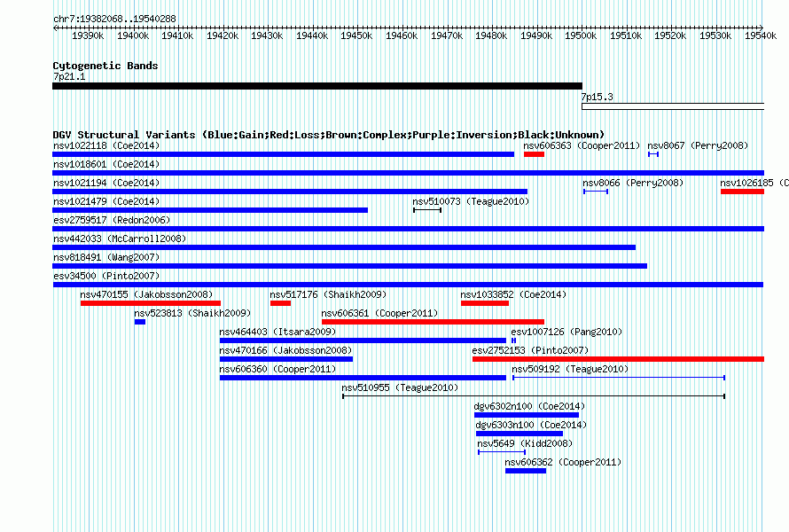Click dgv6303n100 (Coe2014) label
Viewport: 789px width, 532px height.
531,426
